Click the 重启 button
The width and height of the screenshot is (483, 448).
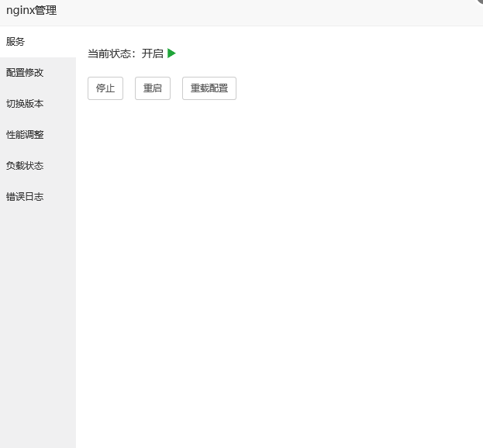(x=153, y=88)
